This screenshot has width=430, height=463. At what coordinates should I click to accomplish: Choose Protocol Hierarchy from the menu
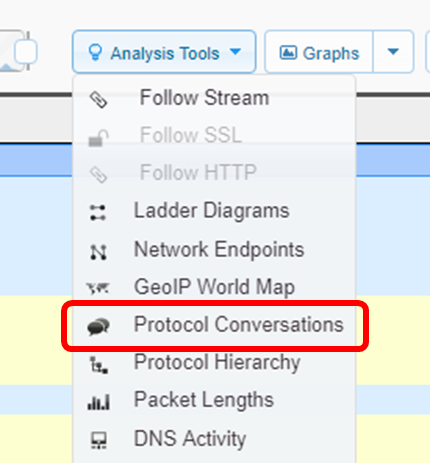click(x=215, y=363)
